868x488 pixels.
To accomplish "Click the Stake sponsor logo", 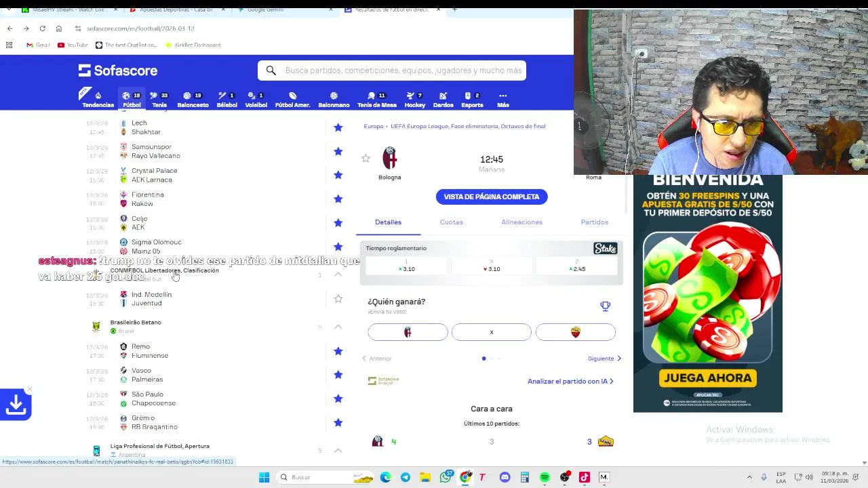I will [x=605, y=249].
